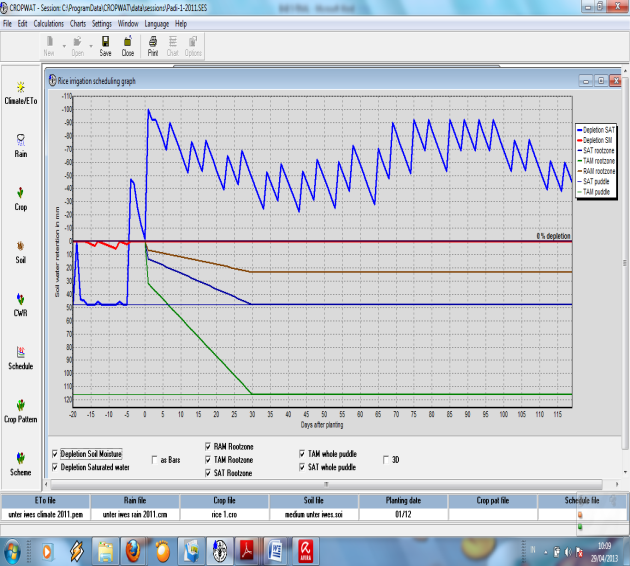Open Firefox from the taskbar
The height and width of the screenshot is (566, 630).
133,551
